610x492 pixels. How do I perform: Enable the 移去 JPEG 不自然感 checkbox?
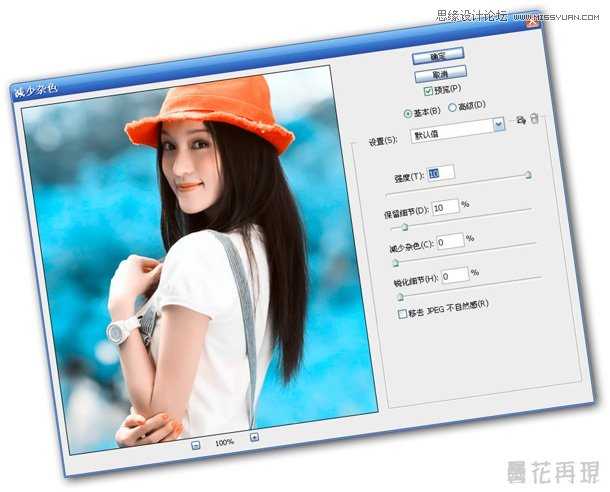403,313
